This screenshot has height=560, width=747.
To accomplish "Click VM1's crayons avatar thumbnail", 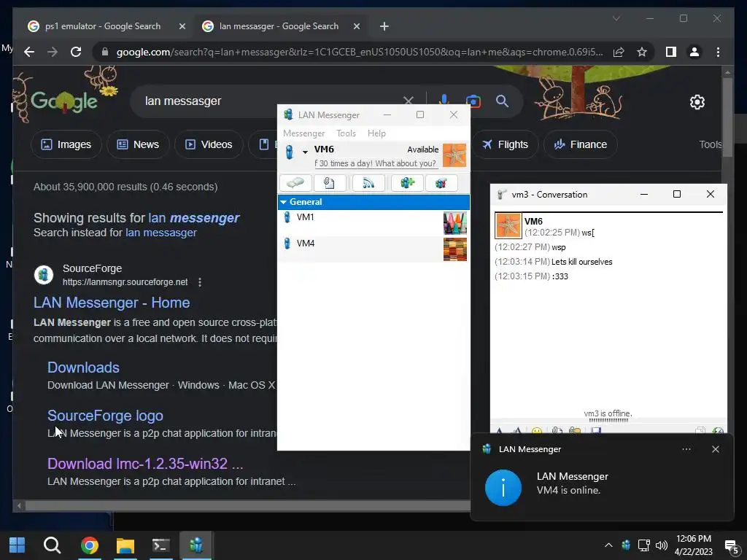I will (x=455, y=223).
